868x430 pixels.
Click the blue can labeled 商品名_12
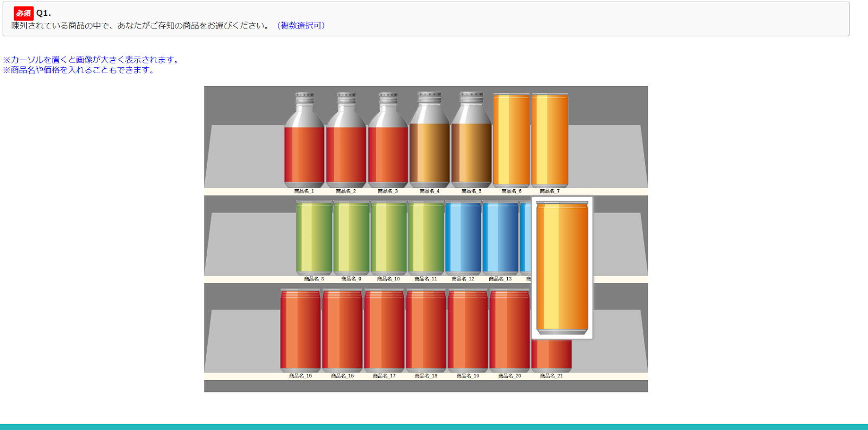pos(463,238)
